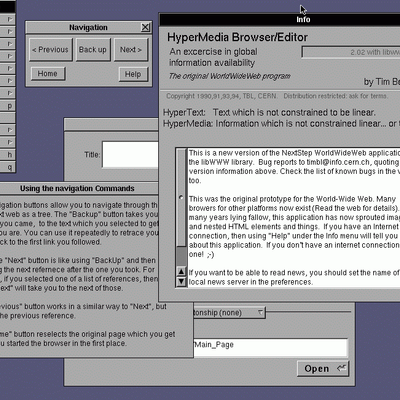
Task: Click the '< Previous' button in Navigation
Action: pos(51,50)
